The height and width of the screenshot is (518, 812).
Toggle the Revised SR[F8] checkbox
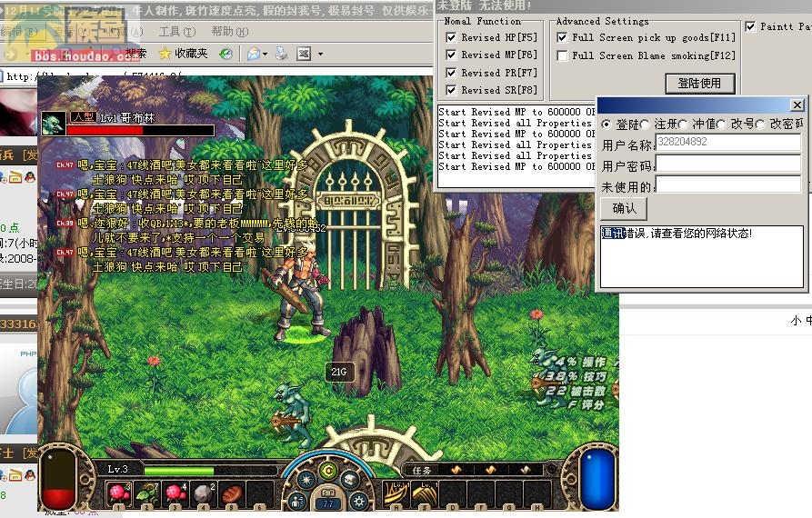click(451, 90)
